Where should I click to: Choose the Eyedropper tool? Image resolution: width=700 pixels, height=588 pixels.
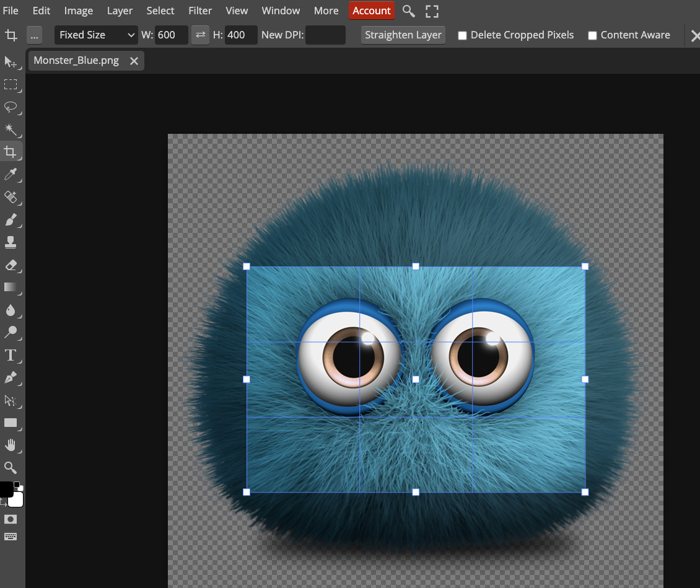coord(11,174)
